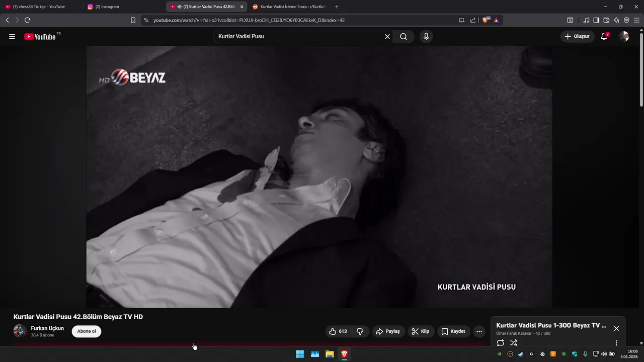The image size is (644, 362).
Task: Toggle the Brave sidebar panel
Action: 596,20
